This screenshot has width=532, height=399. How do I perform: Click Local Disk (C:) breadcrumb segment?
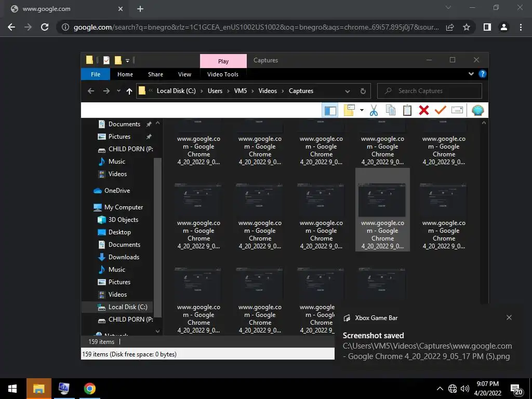[x=176, y=91]
